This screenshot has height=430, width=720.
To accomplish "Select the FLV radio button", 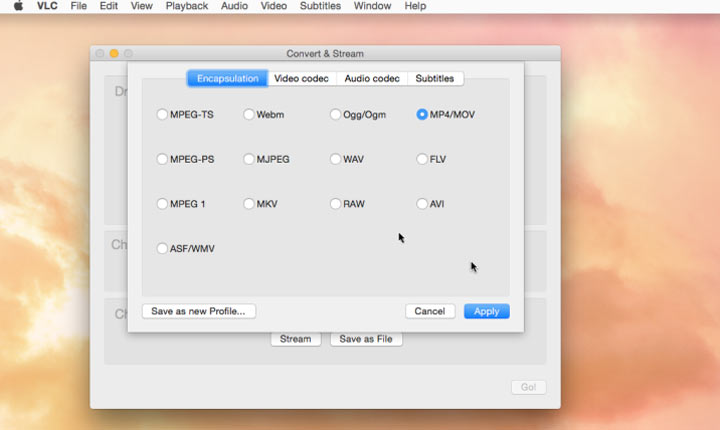I will (422, 159).
